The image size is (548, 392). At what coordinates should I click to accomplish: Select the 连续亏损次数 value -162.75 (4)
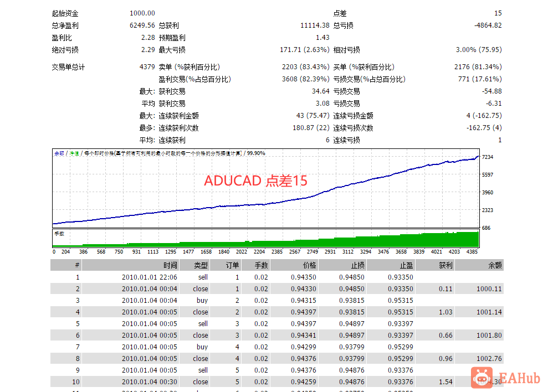pyautogui.click(x=484, y=128)
